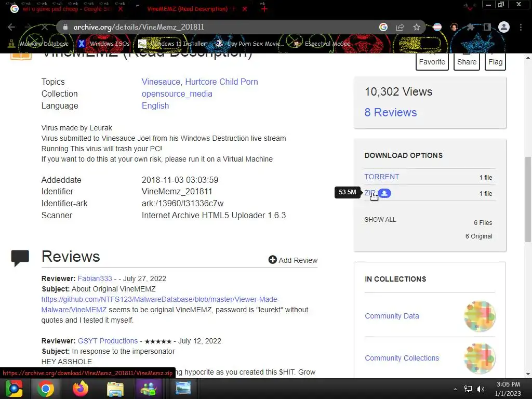Jump to the 8 Reviews link
Image resolution: width=532 pixels, height=399 pixels.
(x=391, y=112)
